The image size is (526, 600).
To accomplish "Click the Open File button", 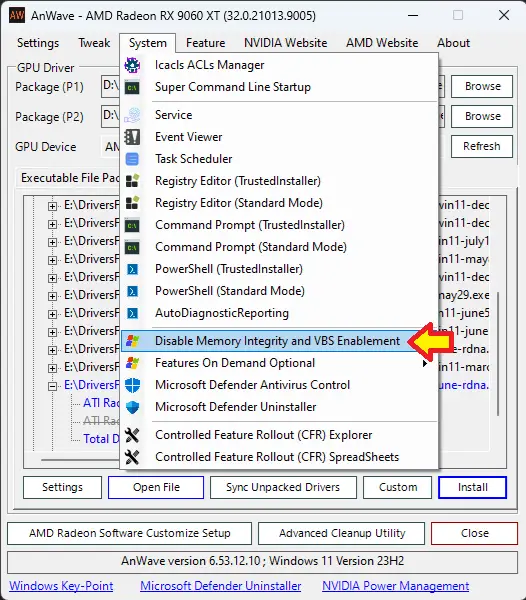I will pyautogui.click(x=156, y=487).
